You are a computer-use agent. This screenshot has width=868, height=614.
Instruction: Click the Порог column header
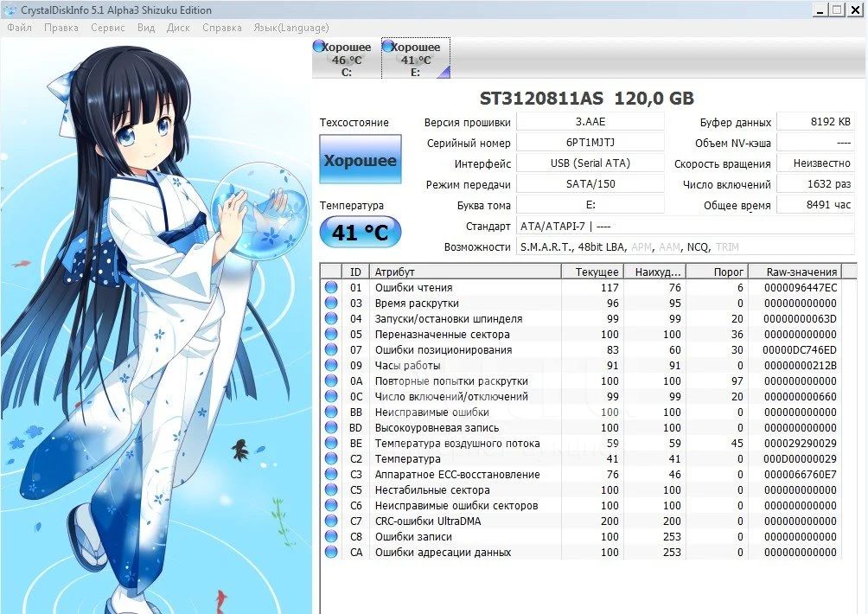718,272
